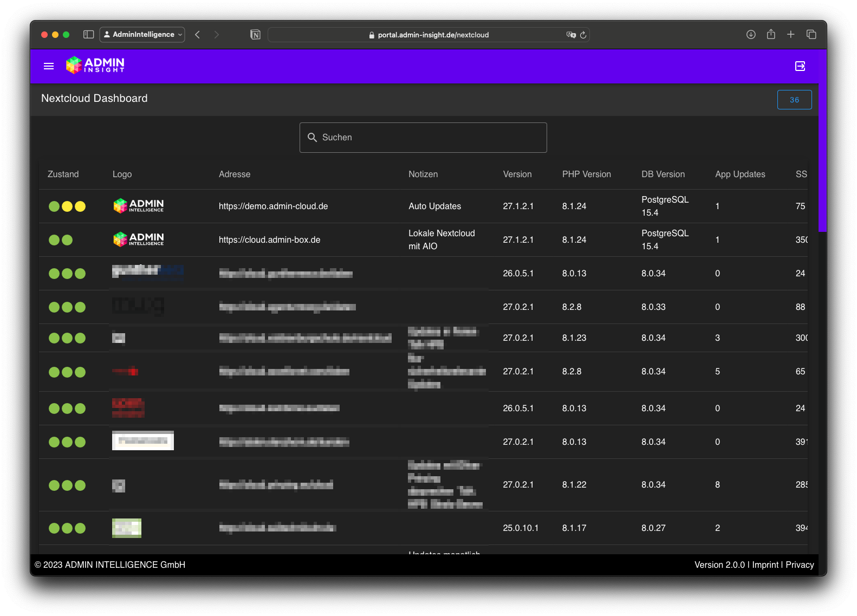The height and width of the screenshot is (616, 857).
Task: Focus the Suchen search field
Action: [x=423, y=138]
